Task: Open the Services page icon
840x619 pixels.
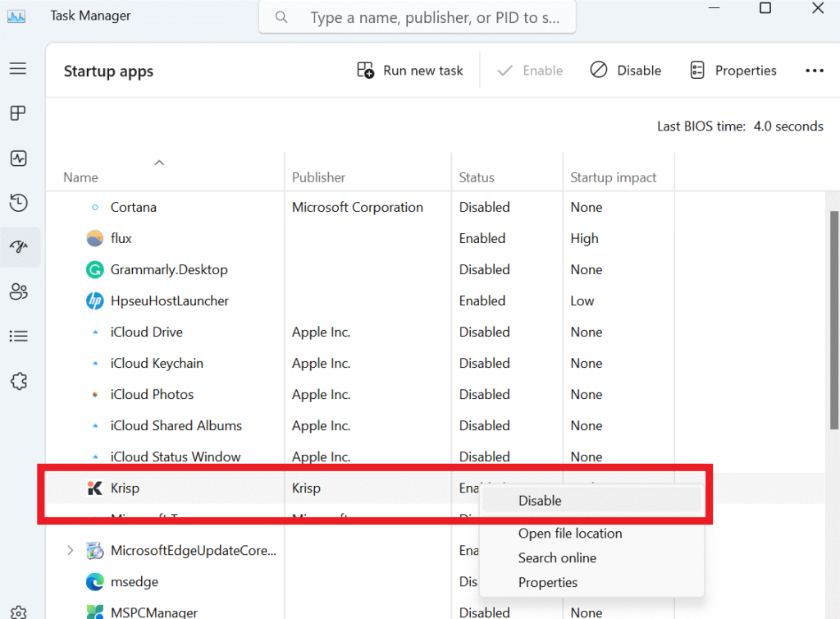Action: (18, 381)
